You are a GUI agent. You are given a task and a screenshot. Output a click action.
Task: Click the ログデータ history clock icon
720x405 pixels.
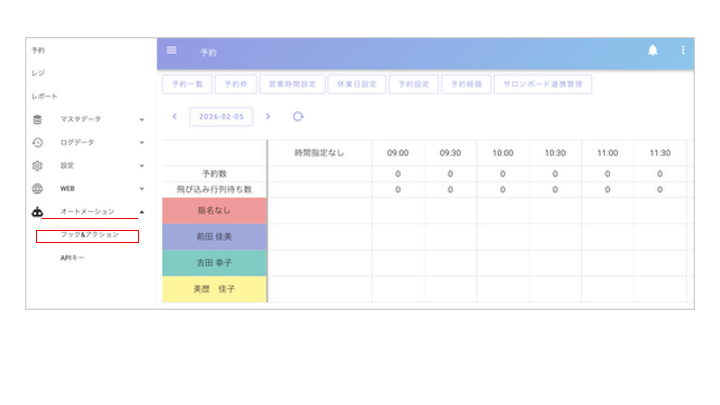point(37,142)
